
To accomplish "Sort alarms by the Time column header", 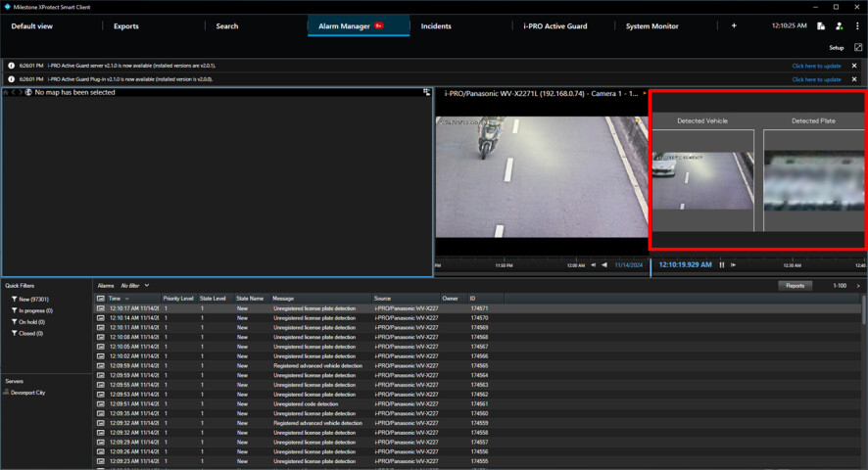I will (115, 298).
